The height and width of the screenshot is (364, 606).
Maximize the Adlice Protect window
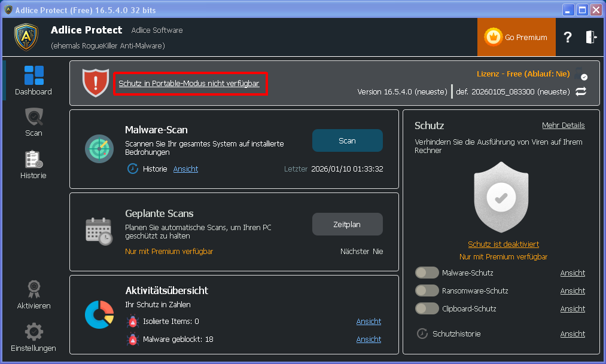tap(582, 10)
